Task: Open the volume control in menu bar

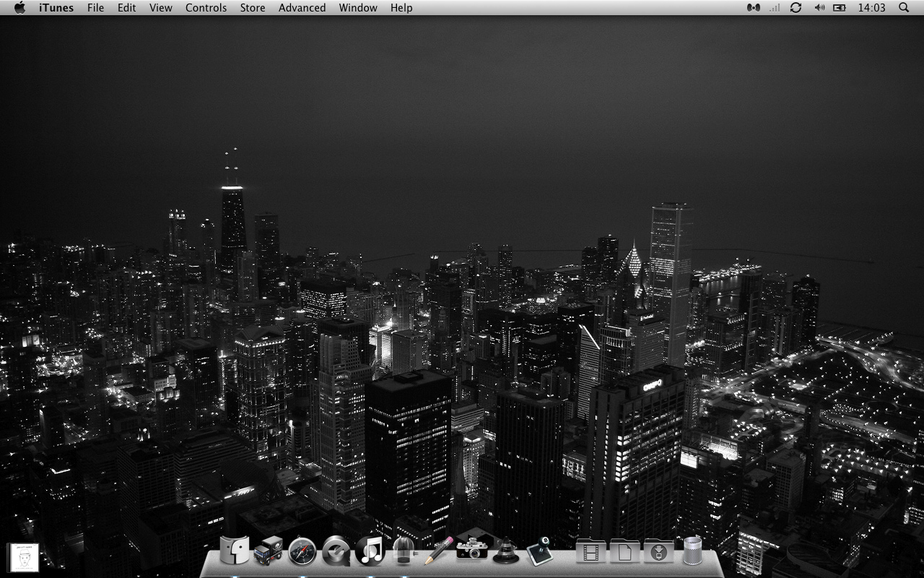Action: pos(819,8)
